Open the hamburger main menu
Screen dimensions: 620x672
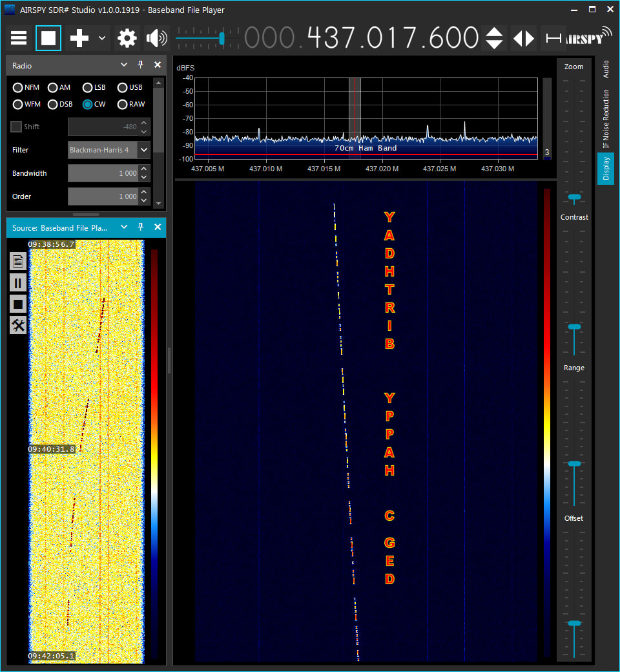[x=19, y=38]
